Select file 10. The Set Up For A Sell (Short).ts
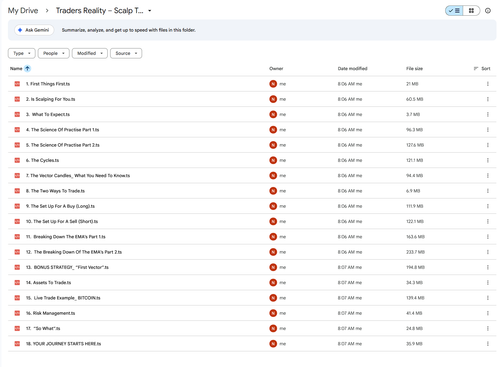 coord(62,221)
